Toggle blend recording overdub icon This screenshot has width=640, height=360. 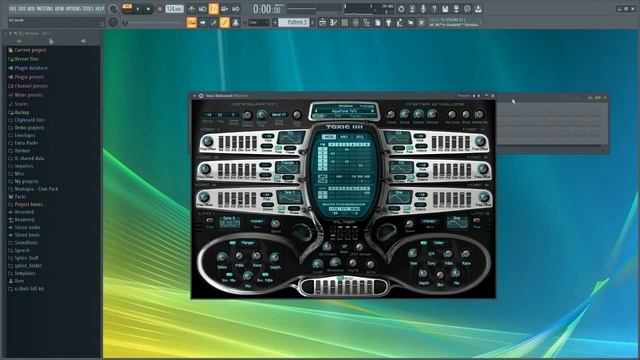coord(224,9)
